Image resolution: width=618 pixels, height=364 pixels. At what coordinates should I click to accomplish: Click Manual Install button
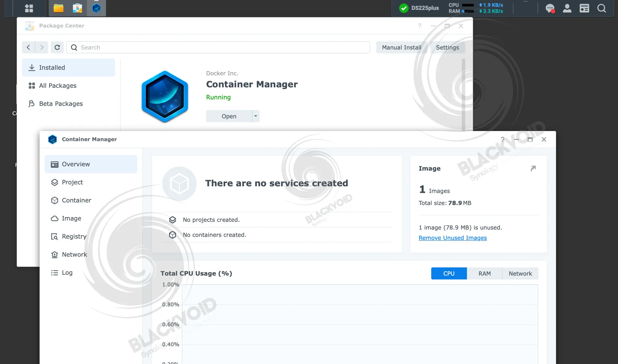tap(401, 47)
